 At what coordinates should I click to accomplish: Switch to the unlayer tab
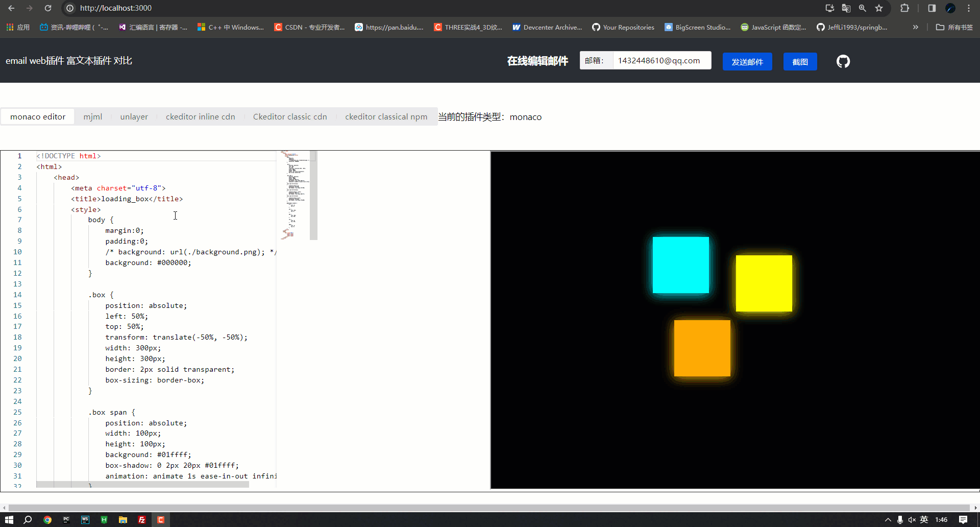click(x=134, y=116)
